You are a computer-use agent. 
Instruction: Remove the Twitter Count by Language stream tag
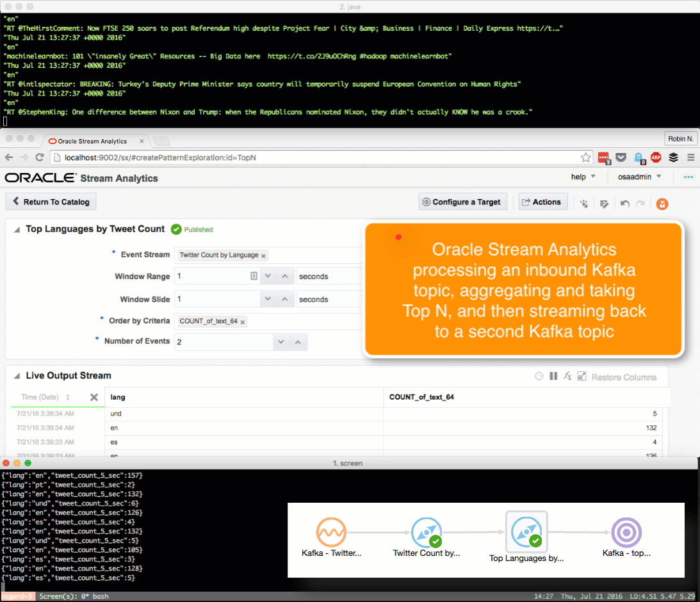[x=263, y=256]
